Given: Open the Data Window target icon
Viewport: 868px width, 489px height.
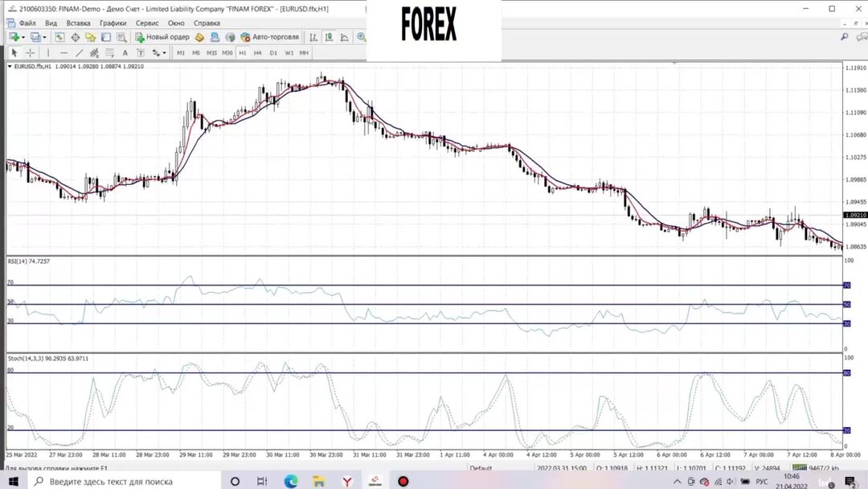Looking at the screenshot, I should coord(76,37).
